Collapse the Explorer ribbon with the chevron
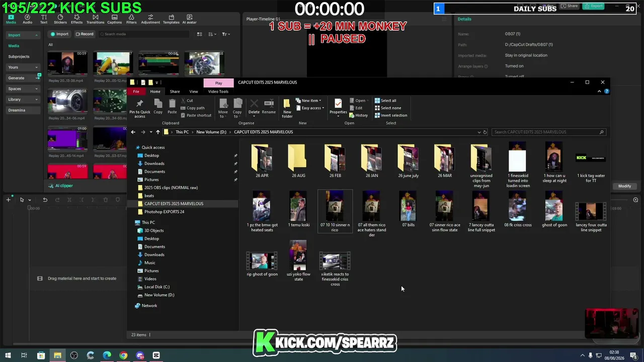Screen dimensions: 644x362 tap(599, 92)
